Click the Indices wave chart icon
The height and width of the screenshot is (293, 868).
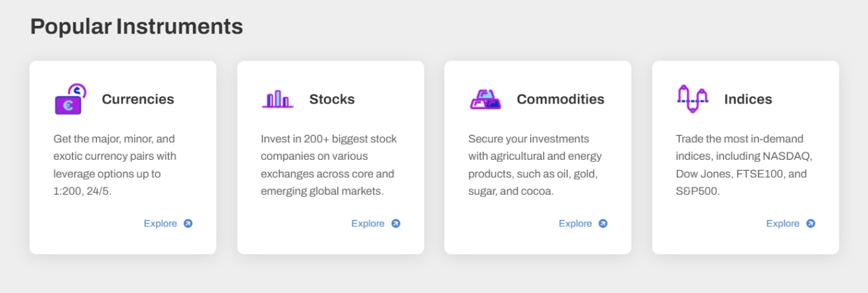pyautogui.click(x=692, y=99)
